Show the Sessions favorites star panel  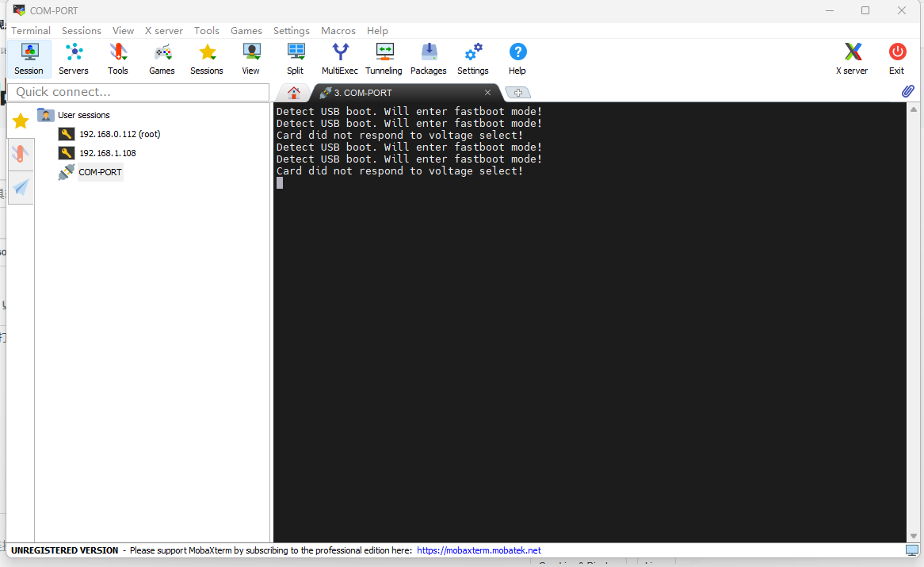click(21, 121)
